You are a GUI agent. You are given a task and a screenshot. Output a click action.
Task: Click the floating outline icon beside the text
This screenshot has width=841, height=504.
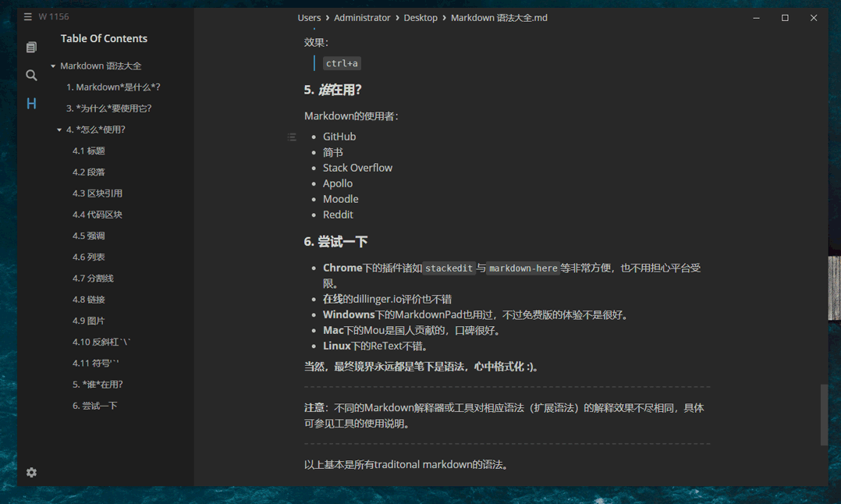[291, 137]
